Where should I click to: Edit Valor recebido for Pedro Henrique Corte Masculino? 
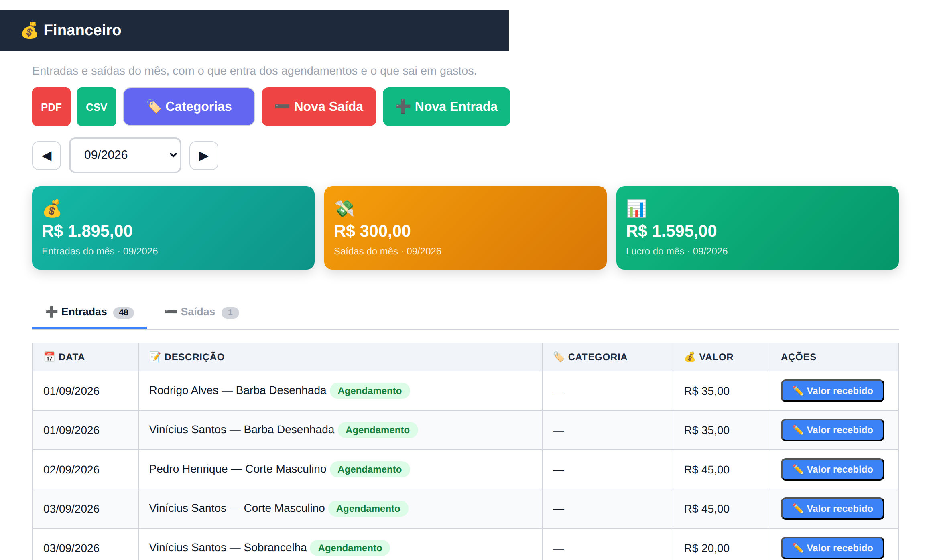[833, 469]
